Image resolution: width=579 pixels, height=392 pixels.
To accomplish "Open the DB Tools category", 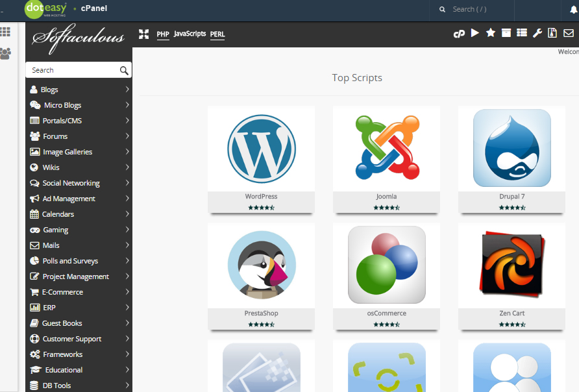I will click(x=79, y=386).
